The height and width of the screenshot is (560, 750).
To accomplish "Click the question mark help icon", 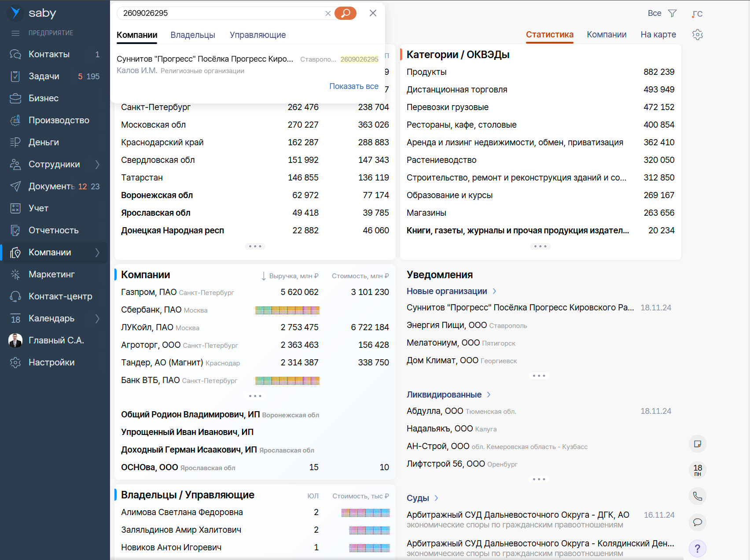I will click(x=697, y=549).
